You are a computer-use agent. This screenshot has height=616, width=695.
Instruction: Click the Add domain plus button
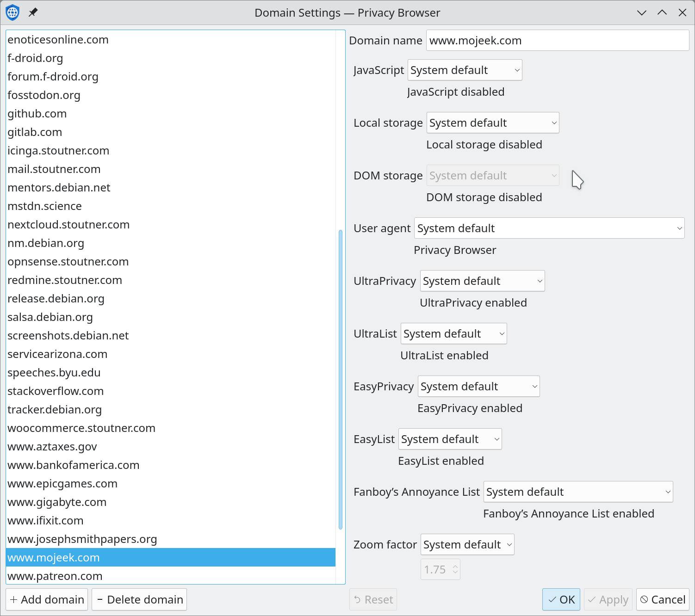(x=47, y=599)
